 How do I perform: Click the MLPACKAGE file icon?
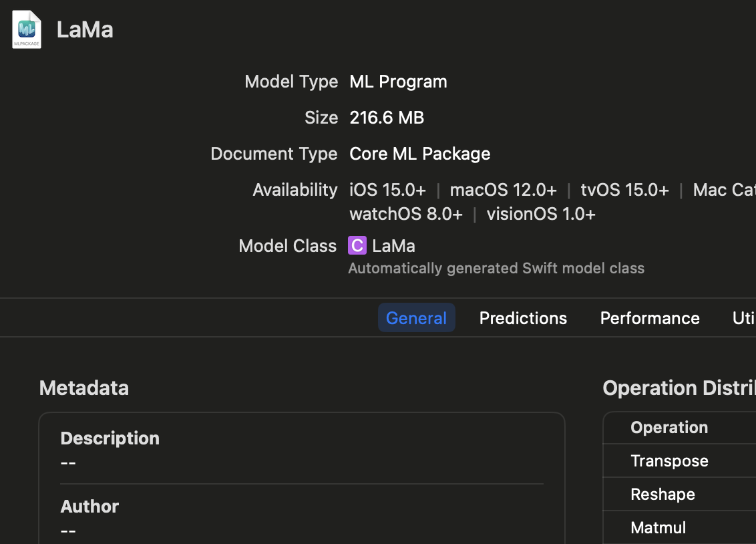tap(27, 29)
